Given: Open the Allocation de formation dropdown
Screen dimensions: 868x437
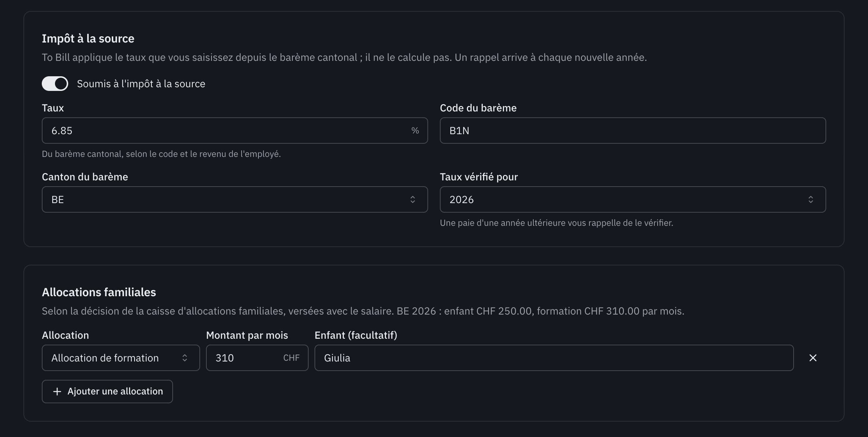Looking at the screenshot, I should (121, 358).
